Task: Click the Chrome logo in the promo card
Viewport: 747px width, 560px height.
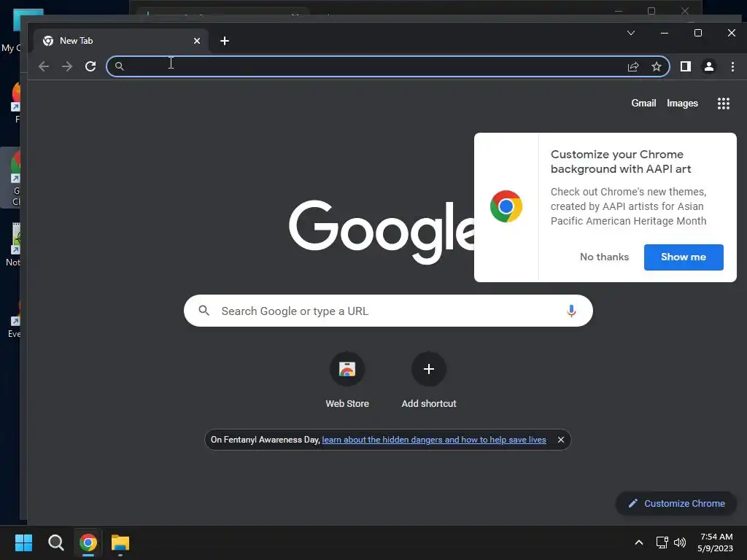Action: coord(506,206)
